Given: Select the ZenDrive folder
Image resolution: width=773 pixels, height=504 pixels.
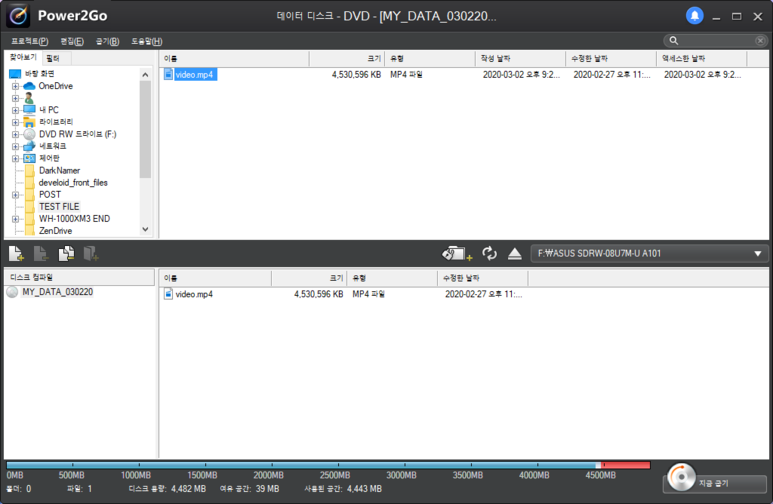Looking at the screenshot, I should coord(56,231).
